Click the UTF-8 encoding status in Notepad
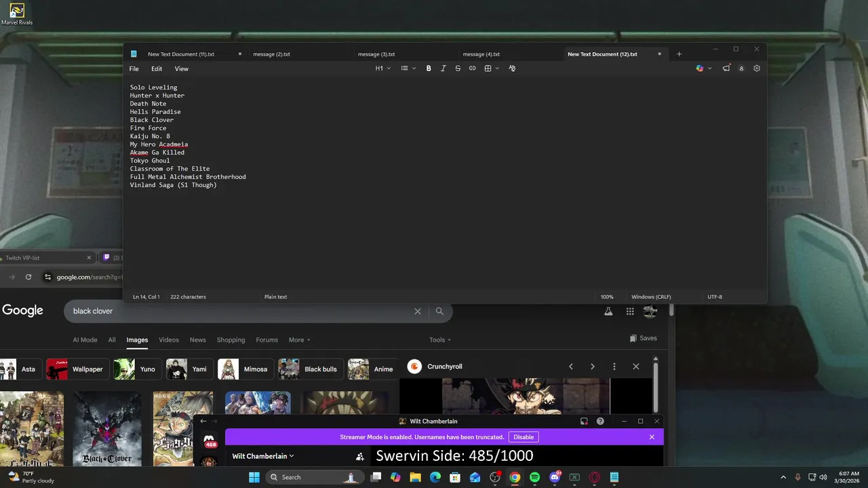Image resolution: width=868 pixels, height=488 pixels. pyautogui.click(x=715, y=297)
